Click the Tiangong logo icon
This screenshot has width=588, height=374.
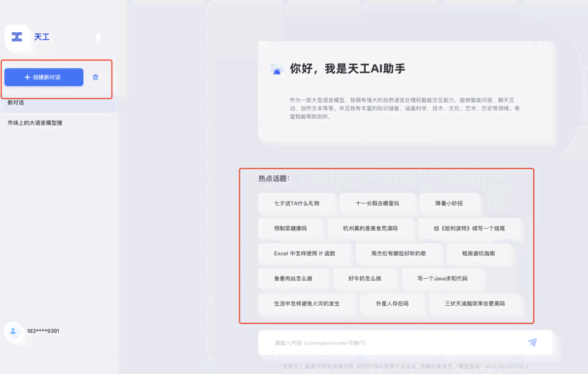[x=17, y=37]
